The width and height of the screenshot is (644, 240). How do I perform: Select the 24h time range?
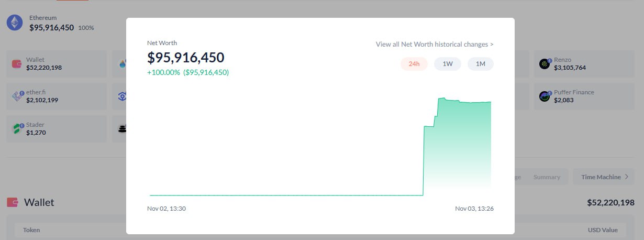[x=414, y=64]
